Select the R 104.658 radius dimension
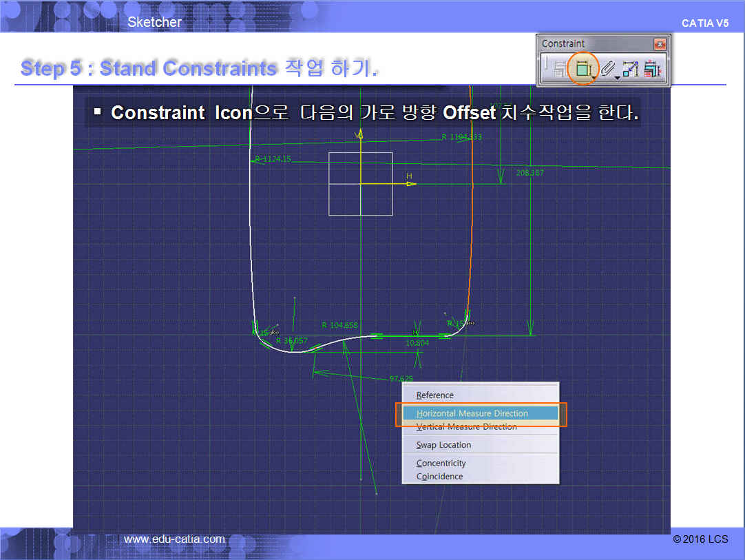The image size is (745, 560). tap(339, 325)
